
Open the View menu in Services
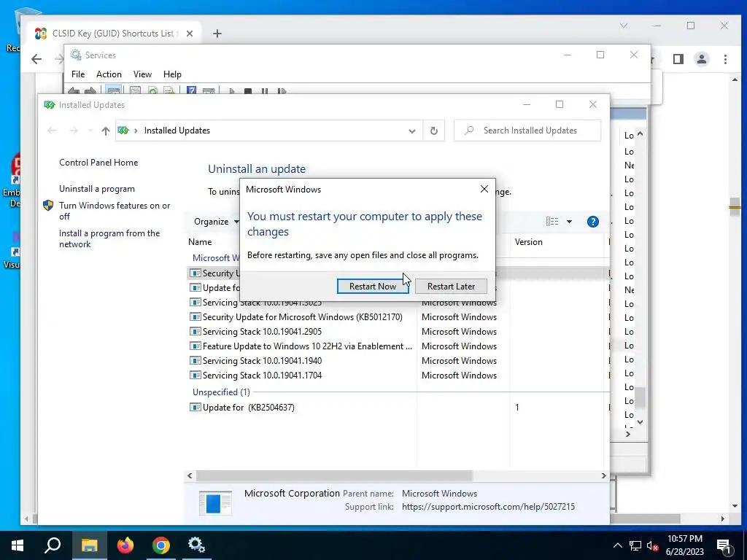point(142,74)
